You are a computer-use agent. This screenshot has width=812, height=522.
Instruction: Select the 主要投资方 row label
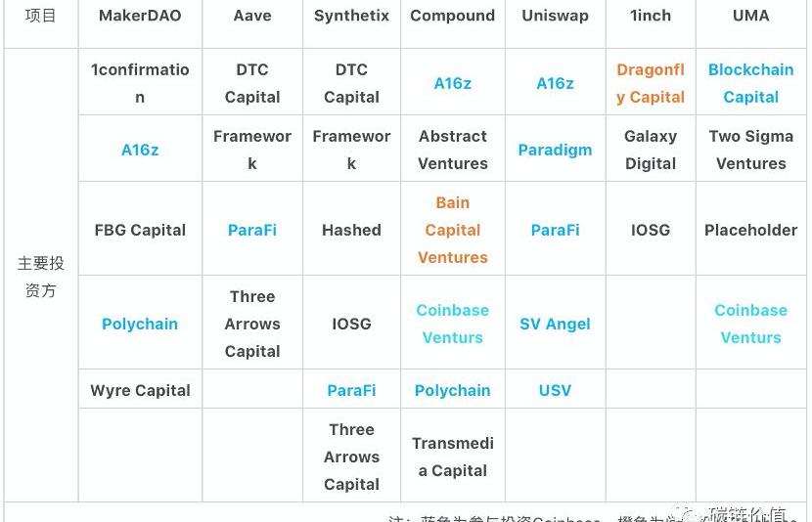click(x=41, y=277)
